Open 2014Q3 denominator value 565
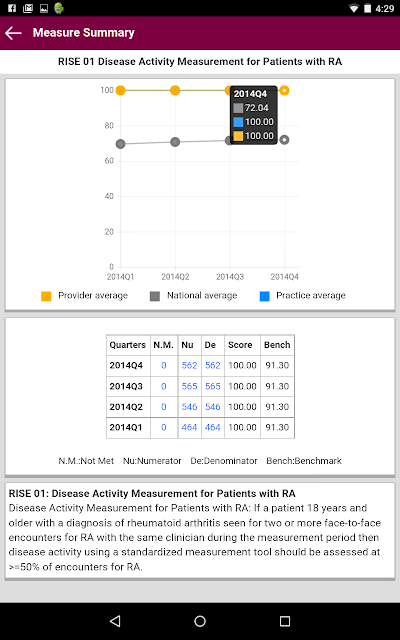The width and height of the screenshot is (400, 640). point(213,386)
